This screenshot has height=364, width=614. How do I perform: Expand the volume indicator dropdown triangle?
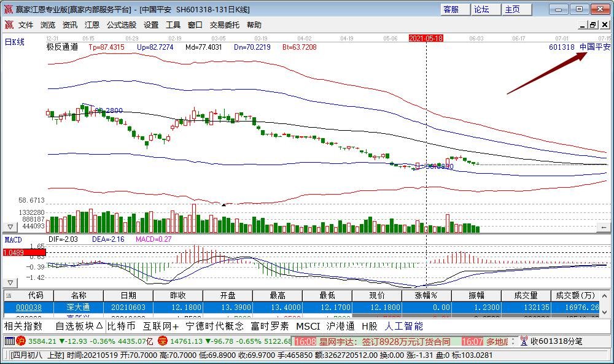pos(10,227)
